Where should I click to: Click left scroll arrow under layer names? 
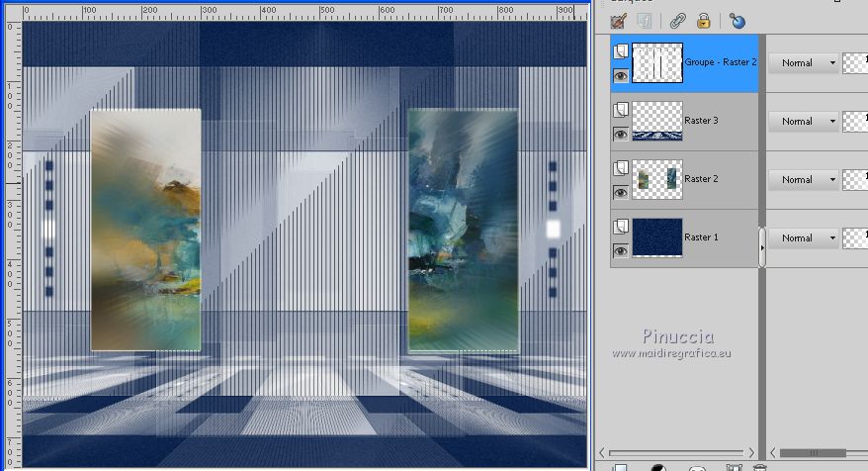(x=602, y=453)
